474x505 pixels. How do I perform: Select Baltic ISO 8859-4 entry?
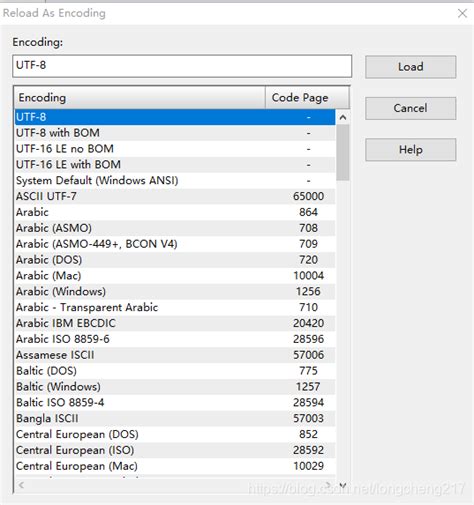pos(175,403)
